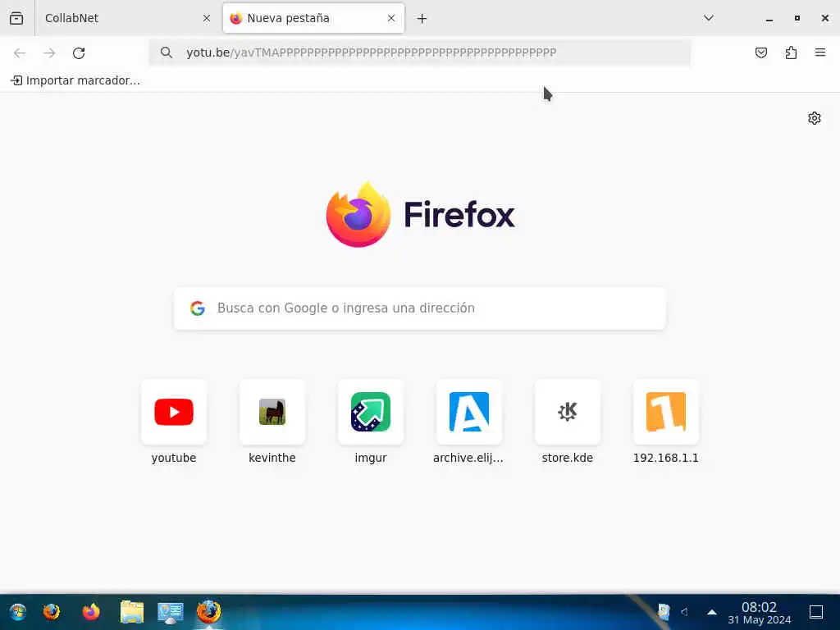This screenshot has width=840, height=630.
Task: Launch new-logo Firefox beside the folder icon
Action: click(x=91, y=612)
